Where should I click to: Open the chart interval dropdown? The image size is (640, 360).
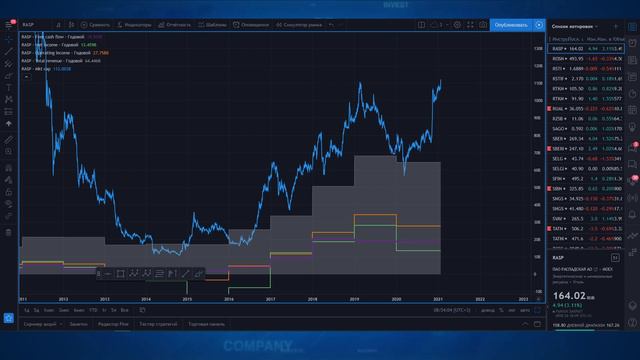pyautogui.click(x=58, y=25)
